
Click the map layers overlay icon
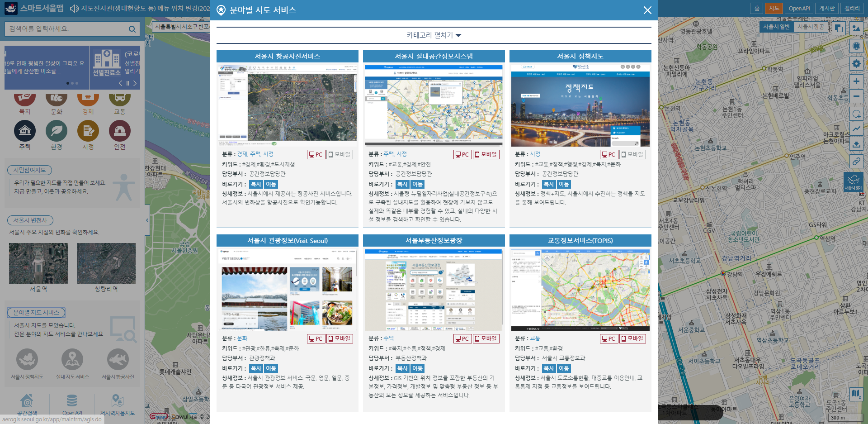coord(839,28)
